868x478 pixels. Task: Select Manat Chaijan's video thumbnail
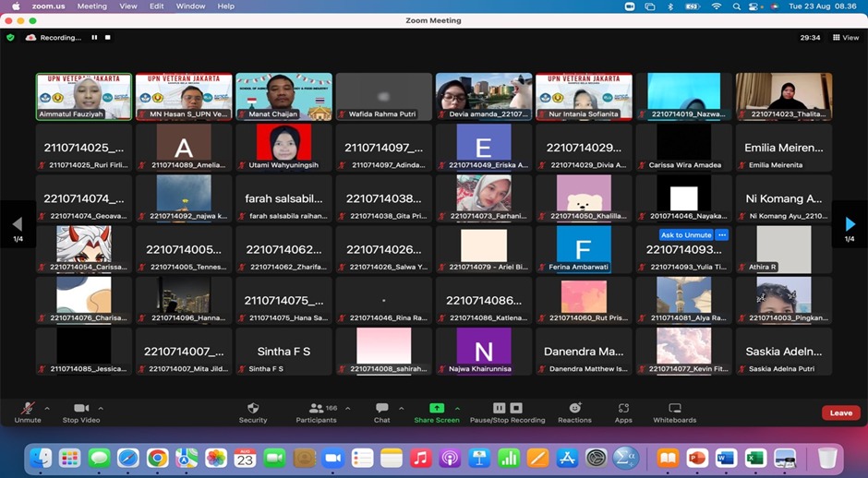(x=283, y=96)
